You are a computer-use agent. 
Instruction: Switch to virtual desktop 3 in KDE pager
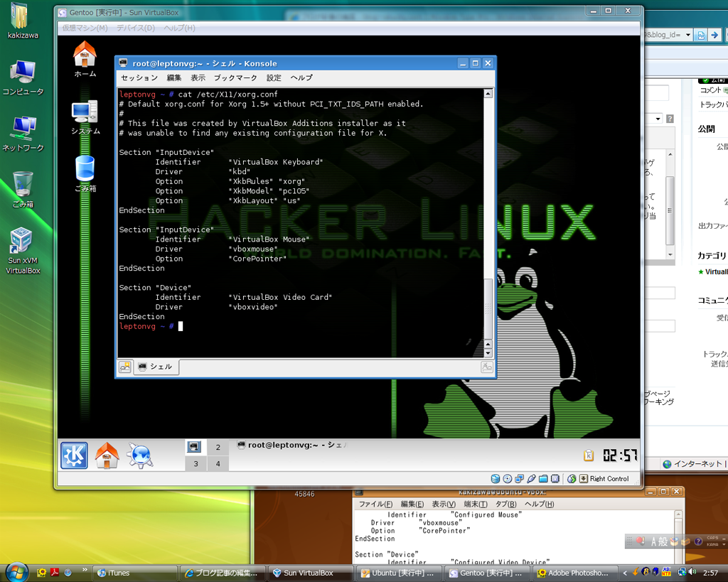(x=196, y=463)
